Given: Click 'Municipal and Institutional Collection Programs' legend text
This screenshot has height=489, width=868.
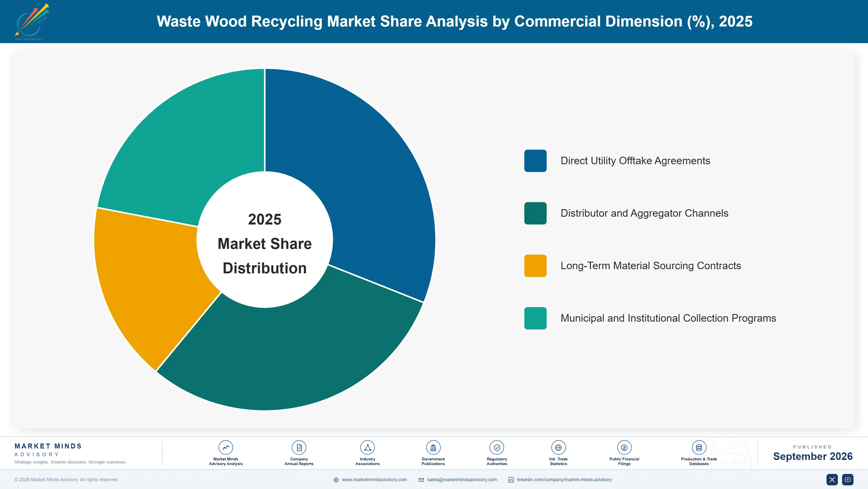Looking at the screenshot, I should [x=668, y=318].
